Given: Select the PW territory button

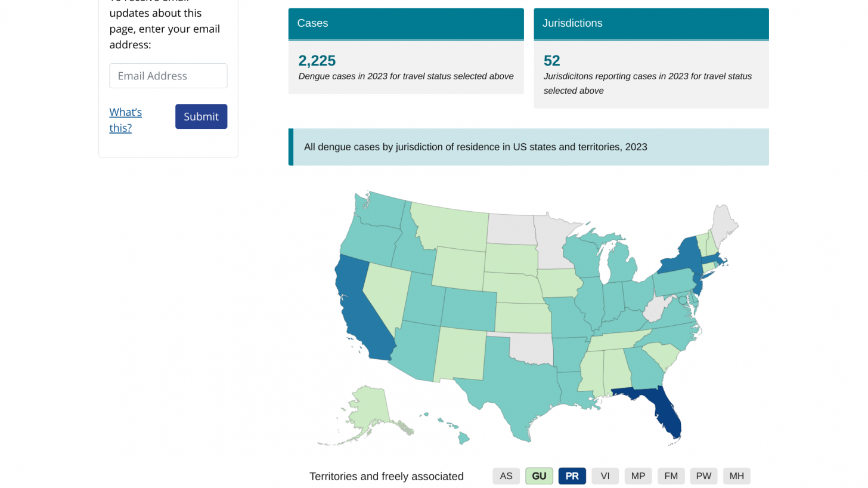Looking at the screenshot, I should [703, 476].
